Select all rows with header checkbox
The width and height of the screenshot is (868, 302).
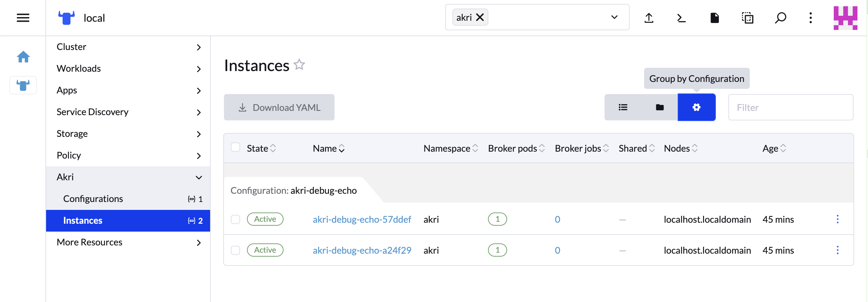[x=235, y=147]
